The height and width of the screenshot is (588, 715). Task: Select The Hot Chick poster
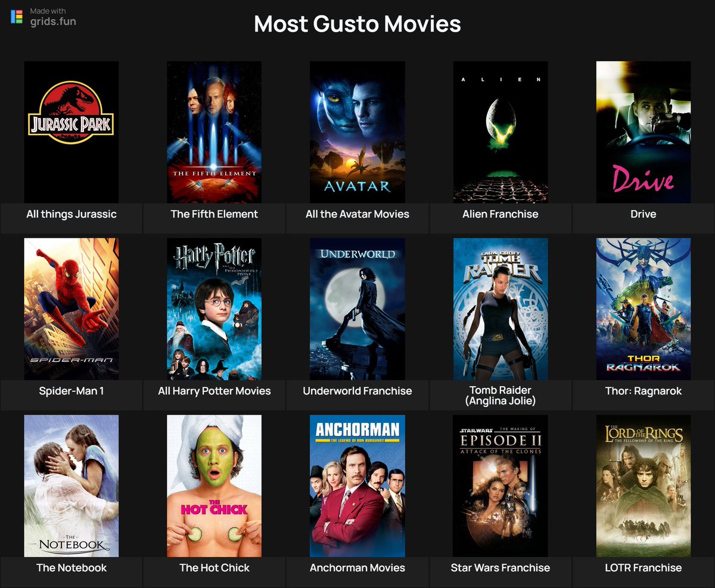(x=214, y=486)
